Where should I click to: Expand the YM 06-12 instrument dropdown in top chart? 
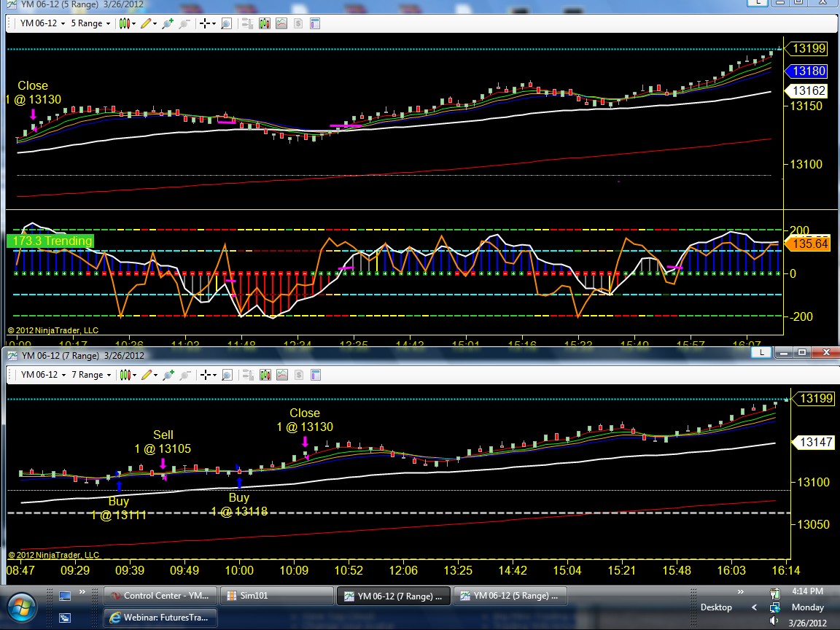pos(42,23)
